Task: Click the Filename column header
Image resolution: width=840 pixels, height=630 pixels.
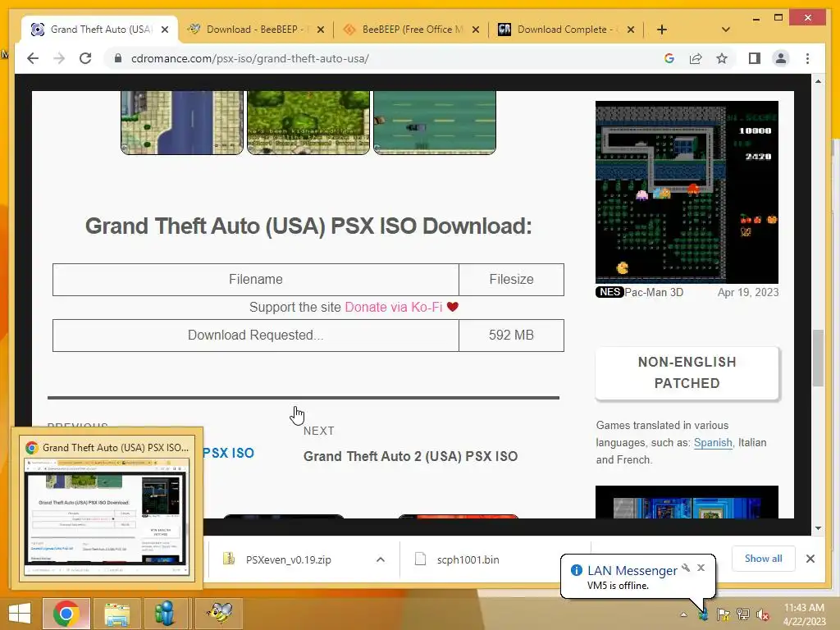Action: [x=256, y=280]
